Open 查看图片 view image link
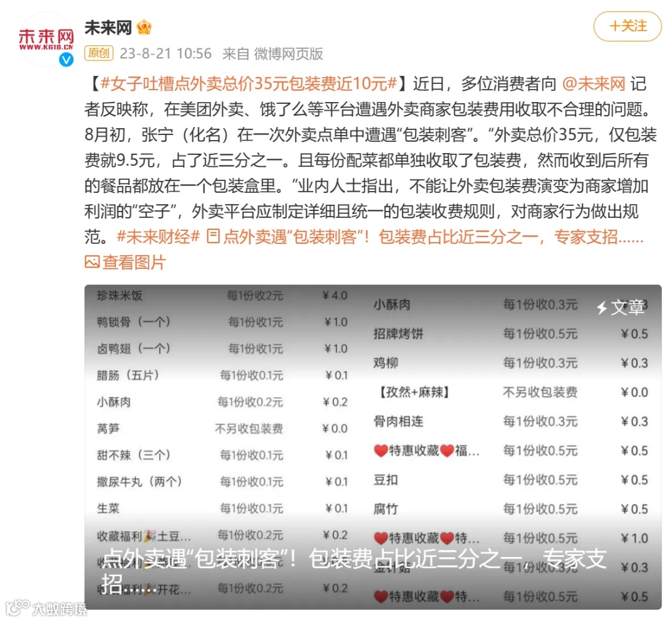Viewport: 672px width, 621px height. pyautogui.click(x=134, y=263)
